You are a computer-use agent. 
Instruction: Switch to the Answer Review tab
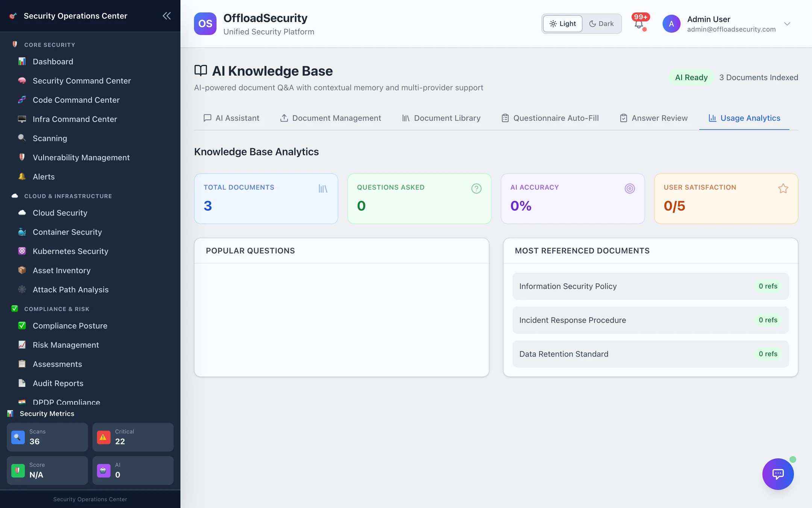point(654,118)
